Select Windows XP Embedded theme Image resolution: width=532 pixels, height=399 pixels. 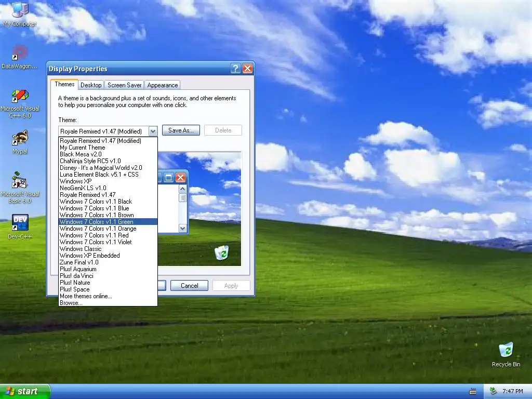pos(108,256)
